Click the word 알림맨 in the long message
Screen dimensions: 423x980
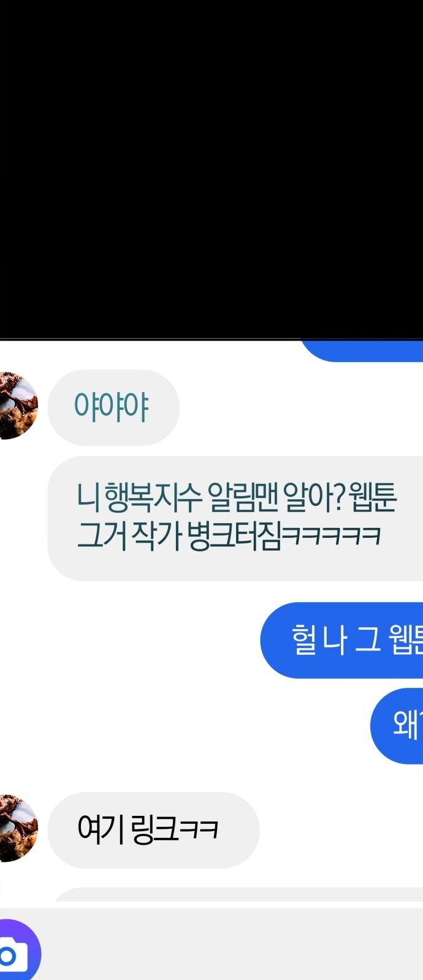[242, 497]
